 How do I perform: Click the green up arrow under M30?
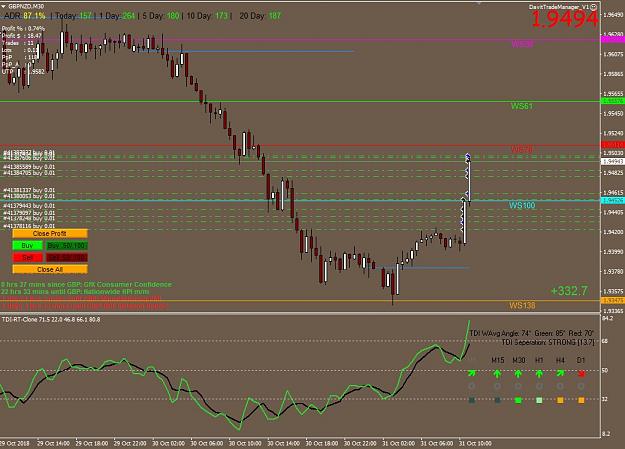pyautogui.click(x=518, y=374)
